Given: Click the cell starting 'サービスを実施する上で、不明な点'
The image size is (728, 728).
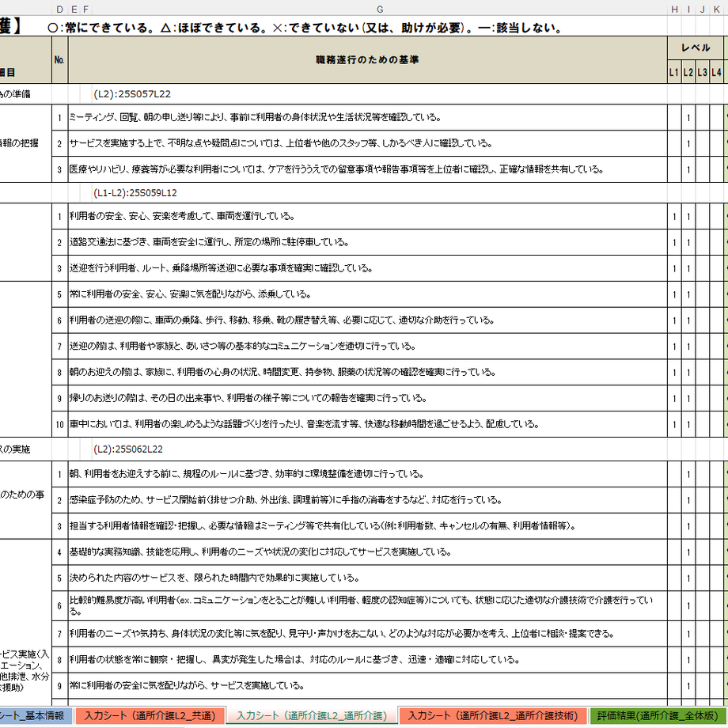Looking at the screenshot, I should coord(368,143).
